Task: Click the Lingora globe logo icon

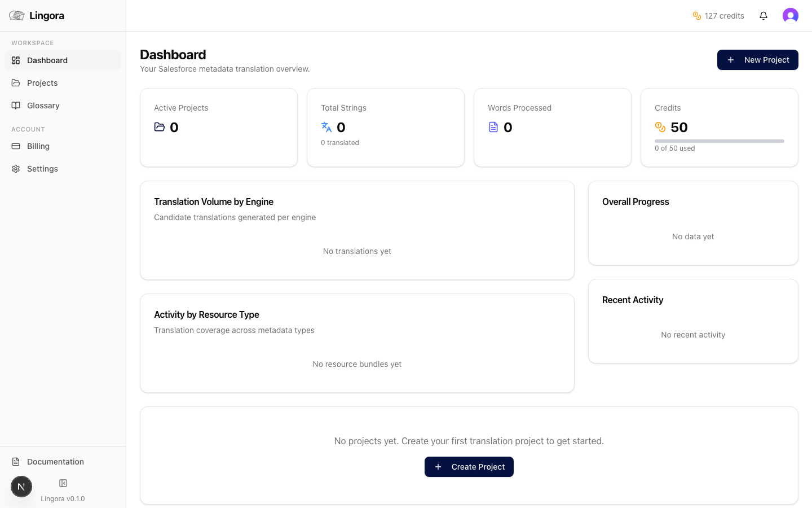Action: click(16, 15)
